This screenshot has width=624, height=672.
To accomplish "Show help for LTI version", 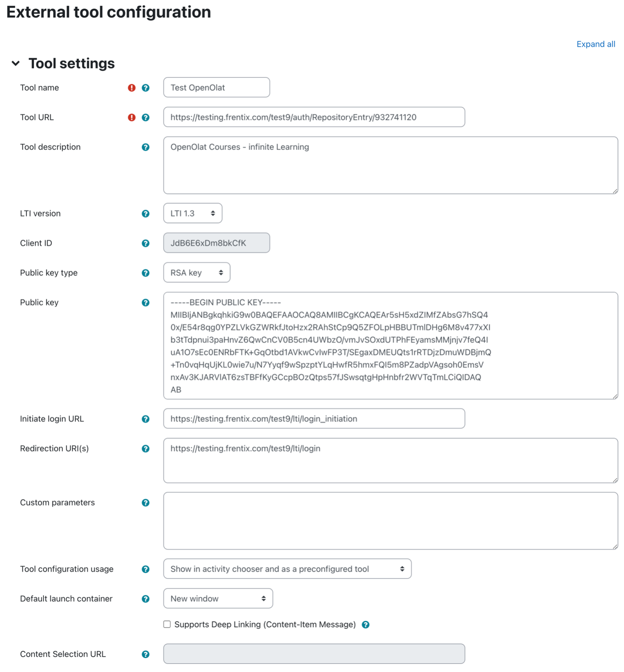I will tap(145, 214).
